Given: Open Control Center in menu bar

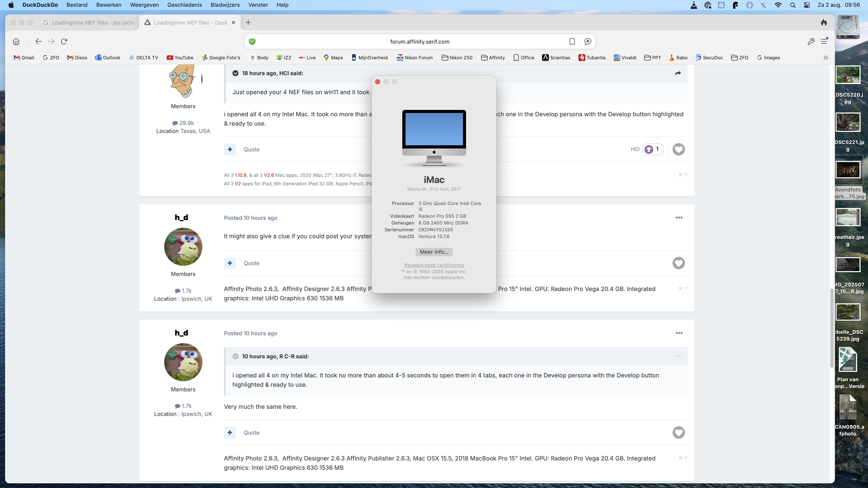Looking at the screenshot, I should coord(807,5).
